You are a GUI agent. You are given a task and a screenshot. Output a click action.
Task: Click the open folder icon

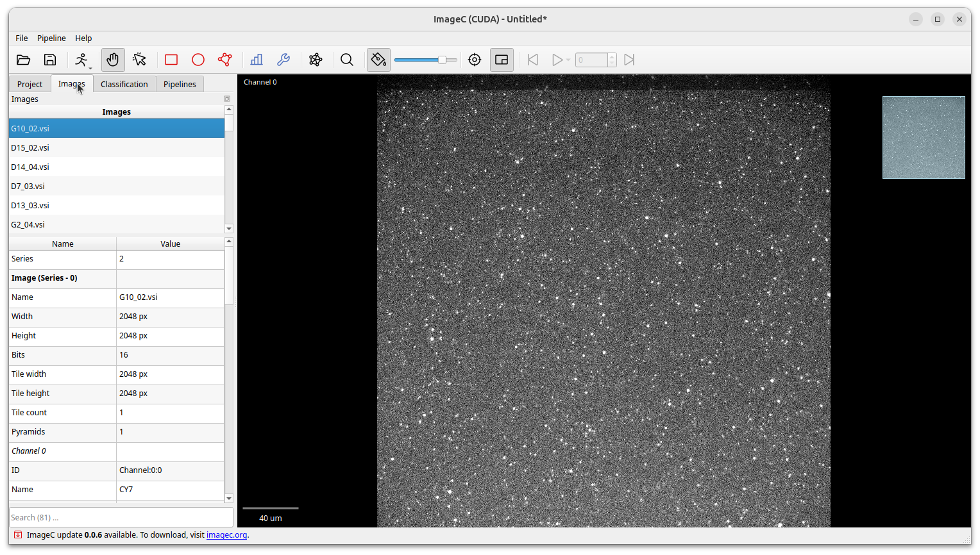[24, 60]
